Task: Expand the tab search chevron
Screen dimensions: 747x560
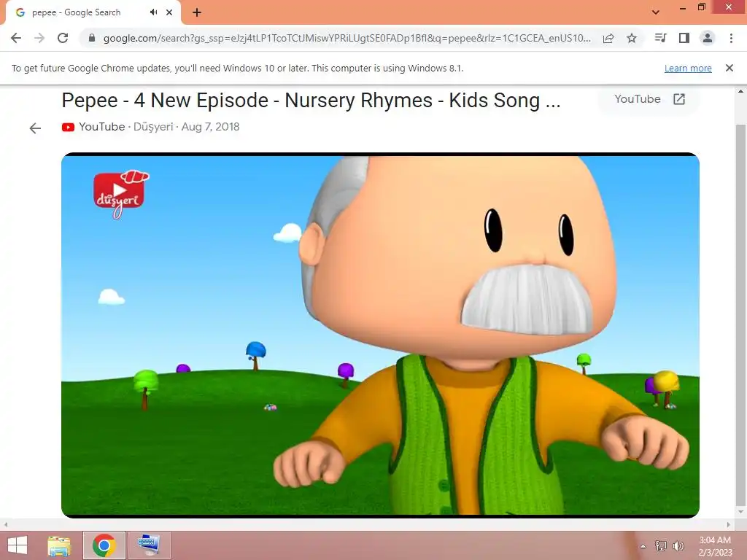Action: point(656,12)
